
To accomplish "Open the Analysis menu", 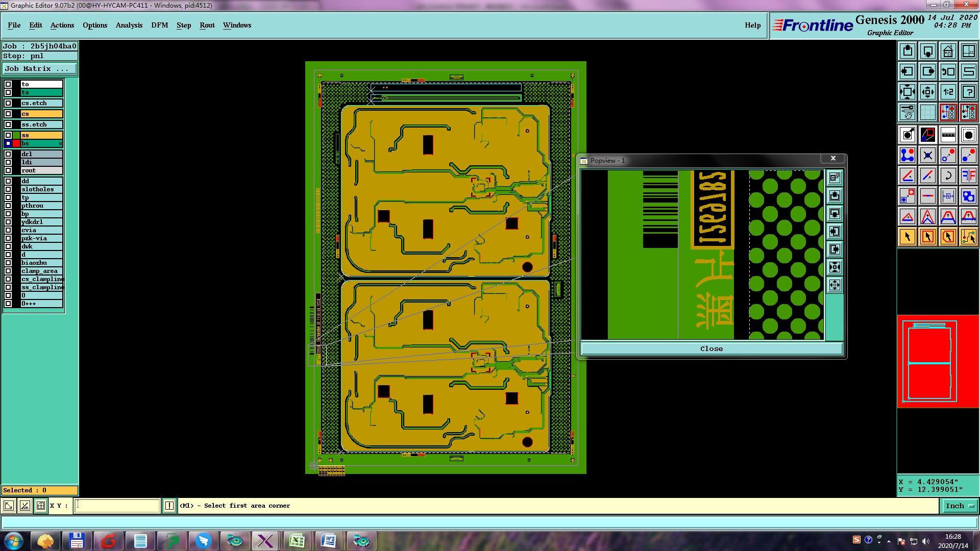I will 129,25.
